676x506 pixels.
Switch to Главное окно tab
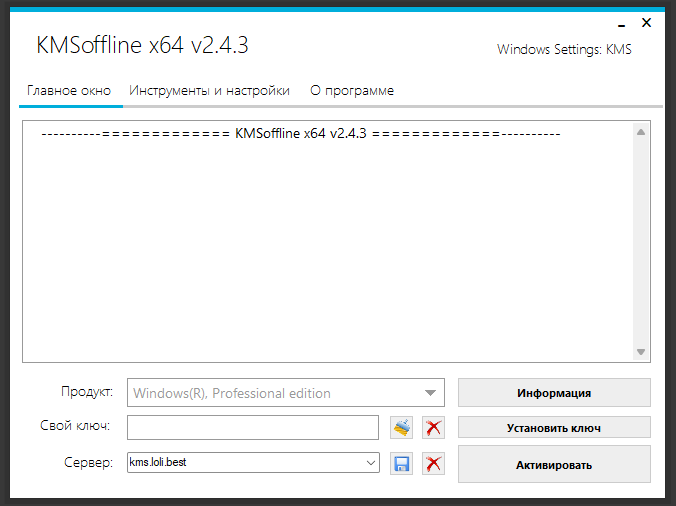[69, 90]
